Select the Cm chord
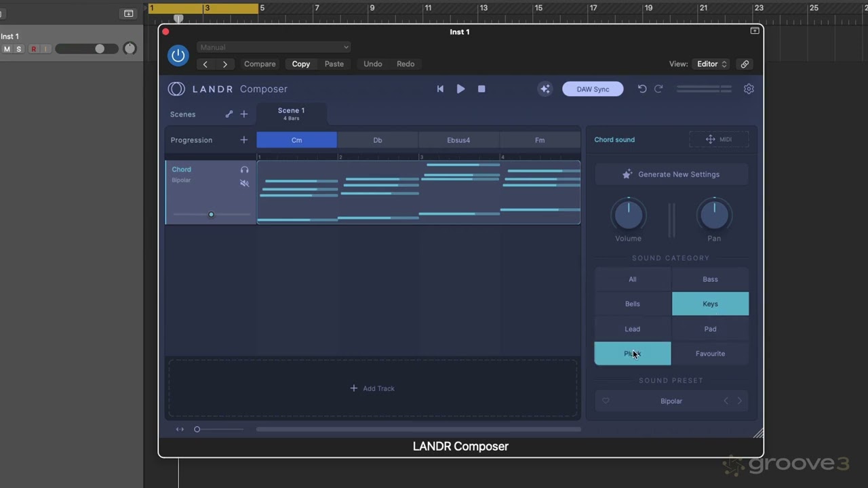868x488 pixels. click(x=296, y=140)
